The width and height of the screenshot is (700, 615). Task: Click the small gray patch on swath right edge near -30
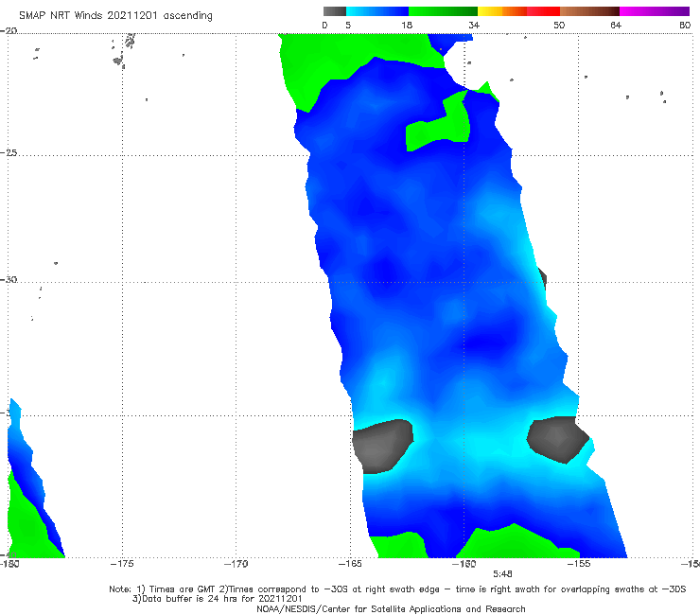[542, 278]
